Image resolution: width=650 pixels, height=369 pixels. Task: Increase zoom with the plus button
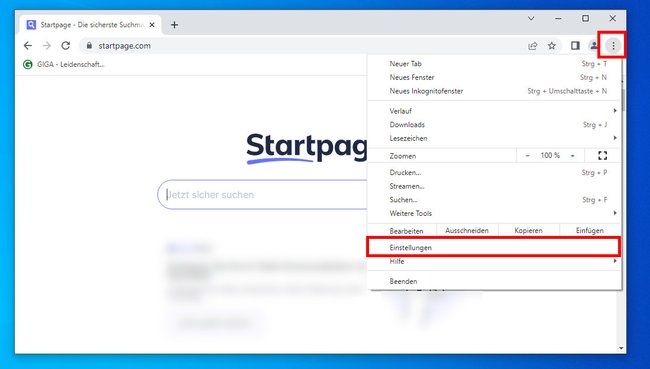(572, 155)
